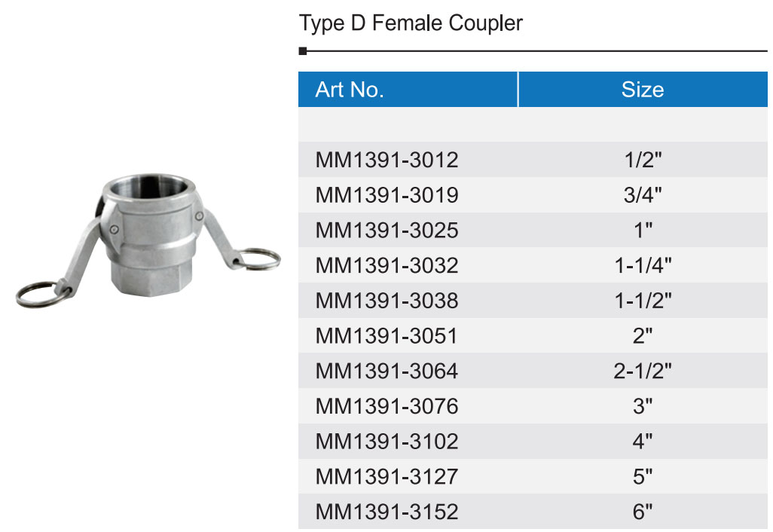Viewport: 773px width, 532px height.
Task: Select article MM1391-3012
Action: 386,160
